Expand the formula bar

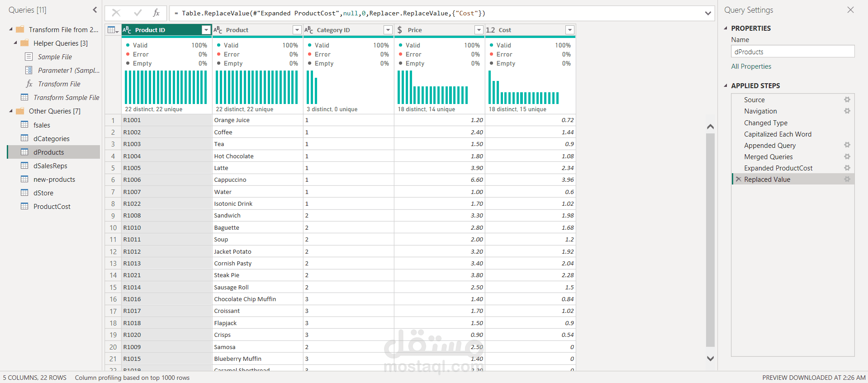[x=708, y=14]
